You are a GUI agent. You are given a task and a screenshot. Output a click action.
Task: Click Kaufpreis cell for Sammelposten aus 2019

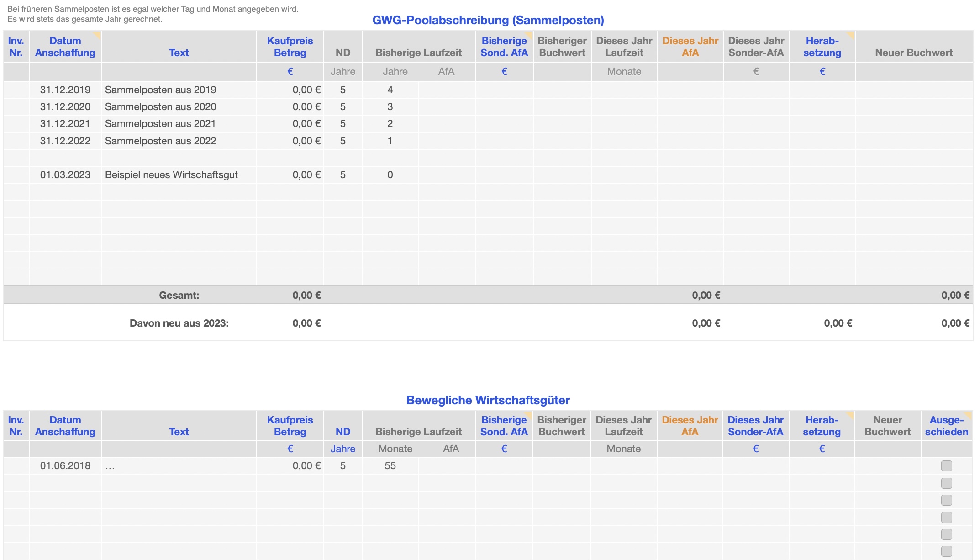pyautogui.click(x=290, y=90)
